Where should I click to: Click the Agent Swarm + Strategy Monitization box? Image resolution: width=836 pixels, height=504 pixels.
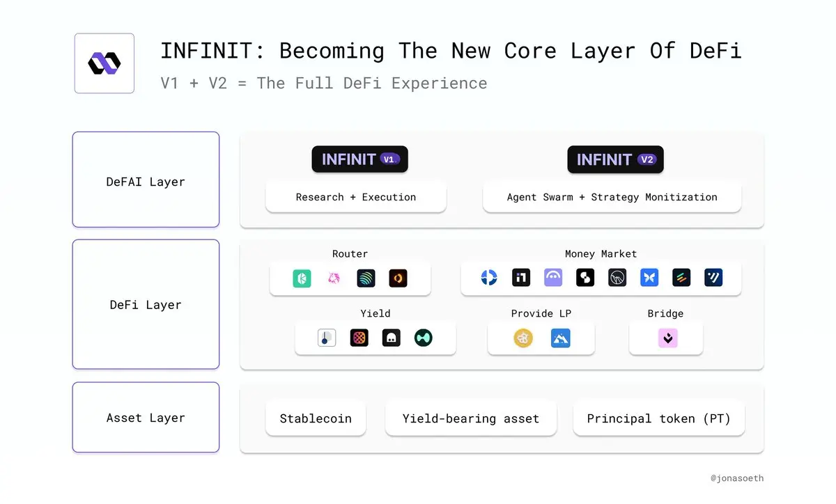coord(612,197)
